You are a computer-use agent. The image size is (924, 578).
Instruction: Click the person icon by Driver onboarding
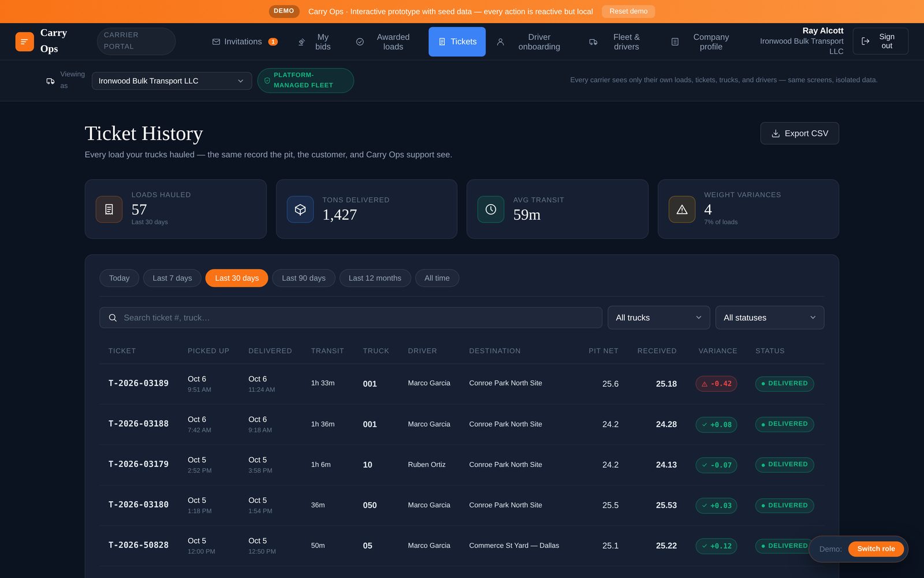[x=501, y=42]
